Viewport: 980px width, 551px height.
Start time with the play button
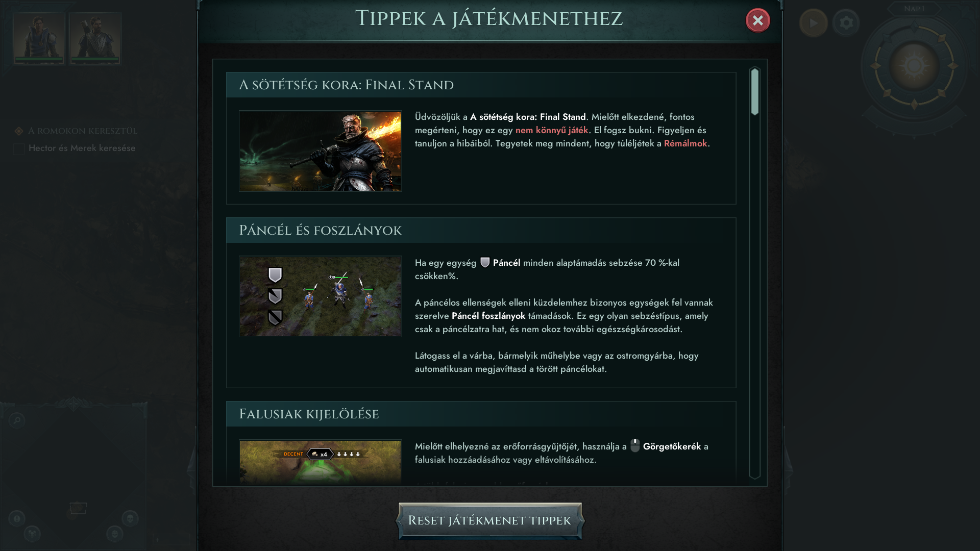(813, 23)
